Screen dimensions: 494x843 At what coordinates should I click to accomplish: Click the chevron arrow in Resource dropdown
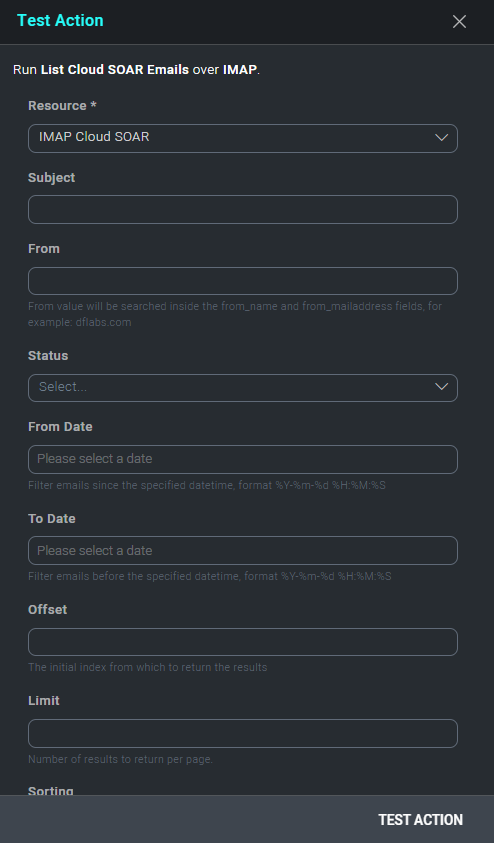441,138
